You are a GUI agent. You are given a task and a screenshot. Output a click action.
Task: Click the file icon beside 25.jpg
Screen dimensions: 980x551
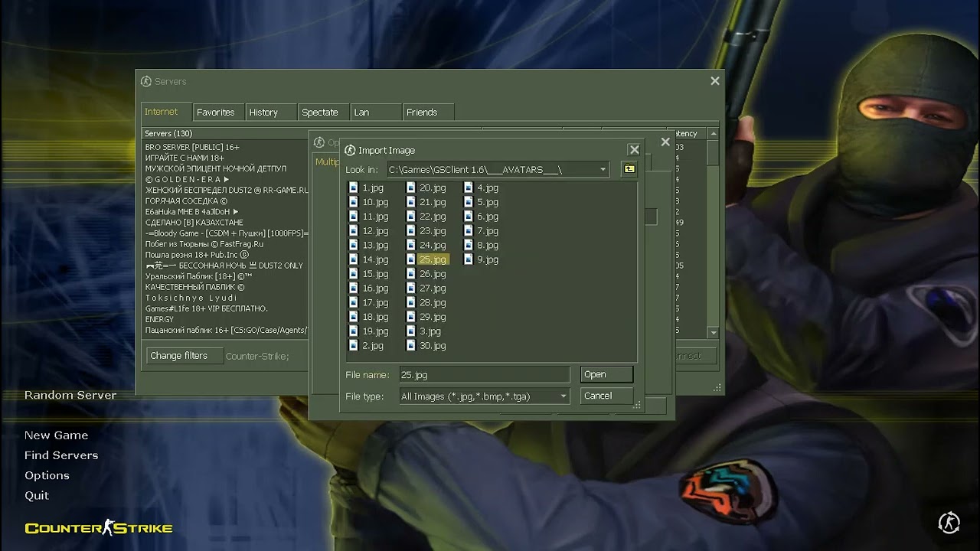click(410, 259)
